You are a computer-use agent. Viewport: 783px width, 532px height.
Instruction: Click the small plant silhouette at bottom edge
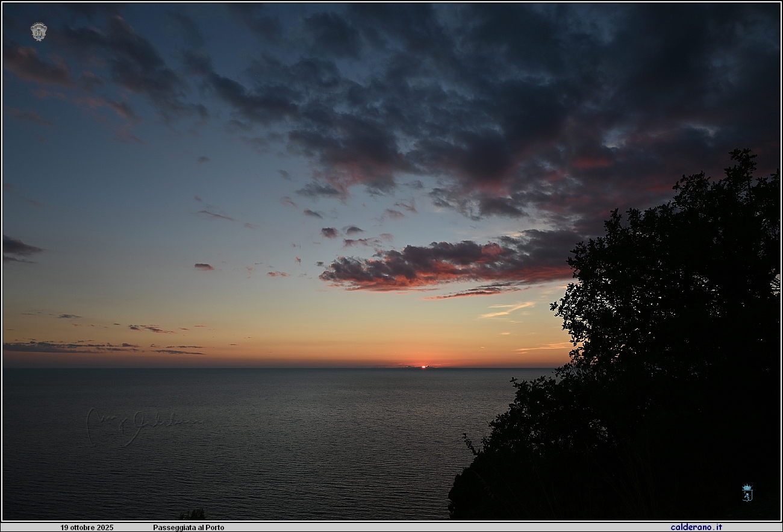tap(193, 515)
